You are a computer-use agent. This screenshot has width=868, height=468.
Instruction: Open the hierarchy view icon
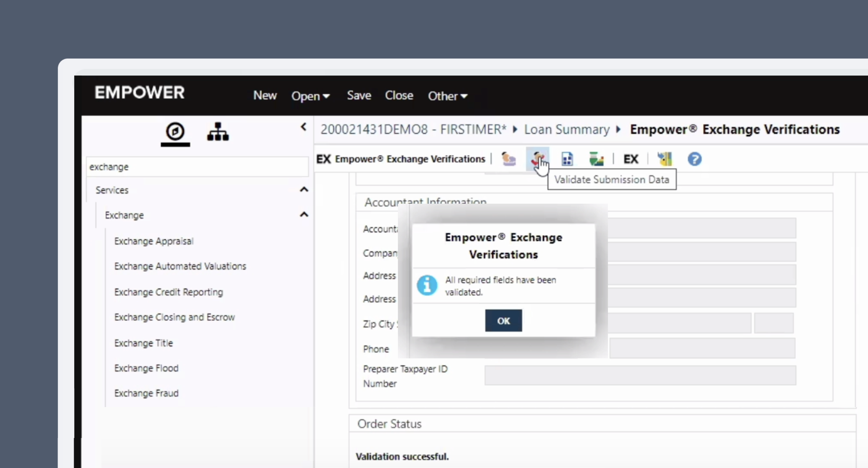pyautogui.click(x=218, y=132)
